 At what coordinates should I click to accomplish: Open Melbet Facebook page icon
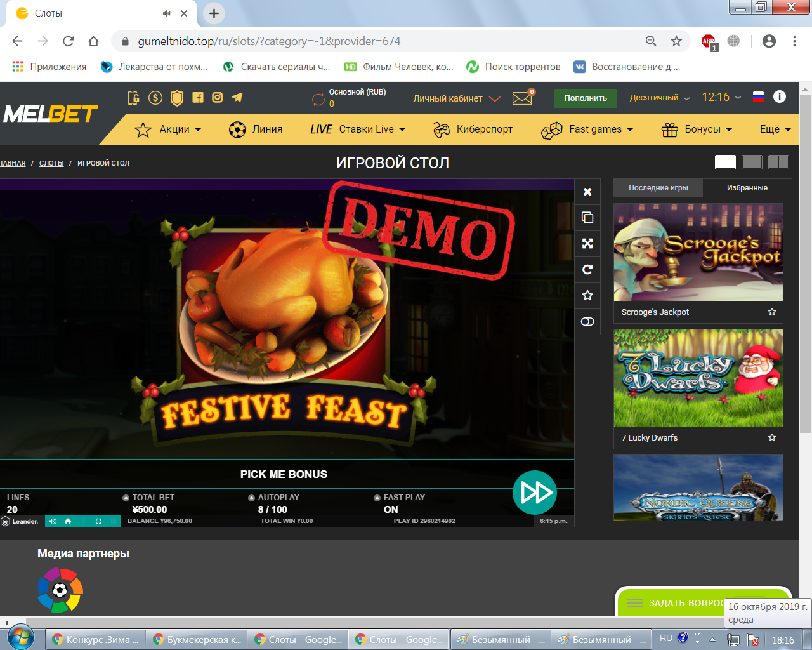[198, 98]
